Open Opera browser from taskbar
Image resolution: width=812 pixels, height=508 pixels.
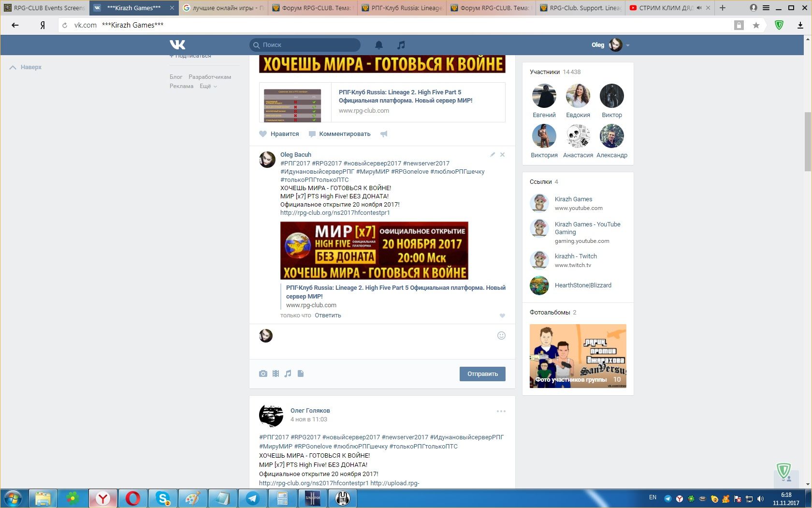[x=133, y=498]
